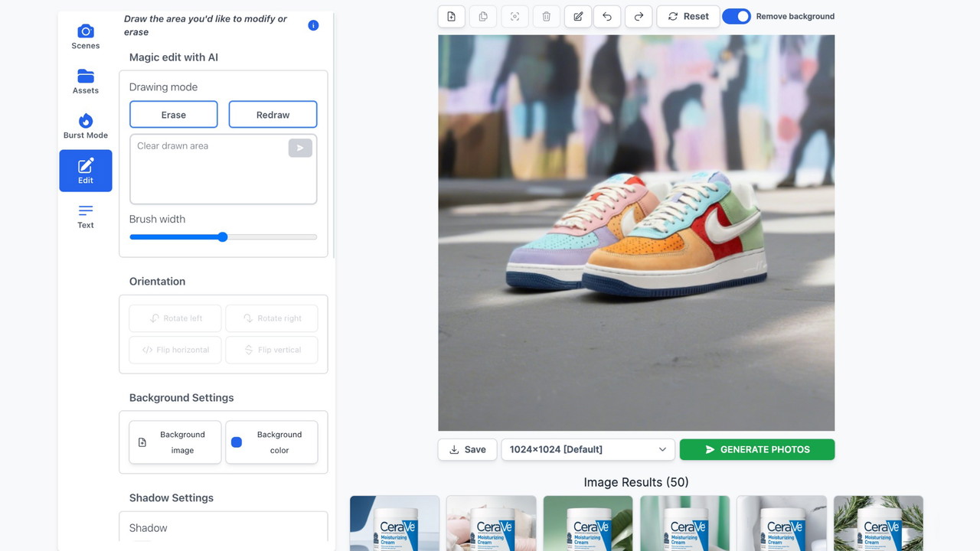Switch to Burst Mode
Viewport: 980px width, 551px height.
(x=86, y=126)
